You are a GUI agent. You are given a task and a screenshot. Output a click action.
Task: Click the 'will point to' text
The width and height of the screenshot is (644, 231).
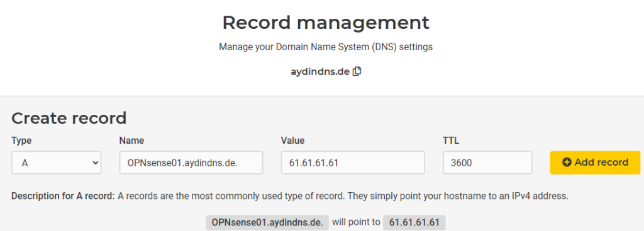tap(356, 222)
